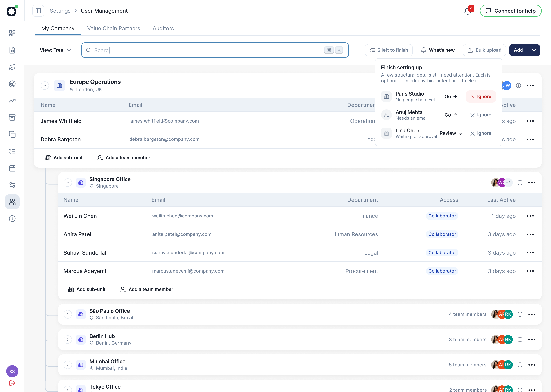Click Go for Anuj Mehta
This screenshot has height=392, width=551.
[451, 115]
